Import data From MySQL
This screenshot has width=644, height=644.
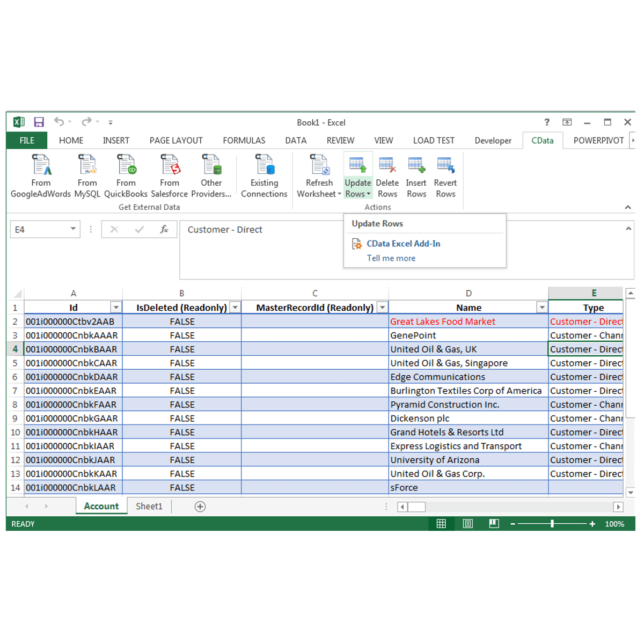pyautogui.click(x=87, y=176)
